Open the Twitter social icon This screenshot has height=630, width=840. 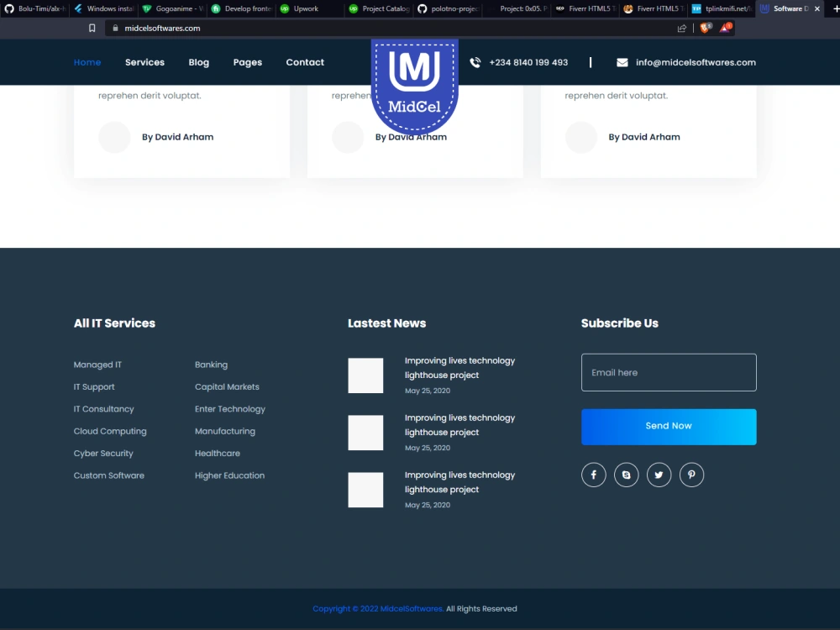[659, 475]
